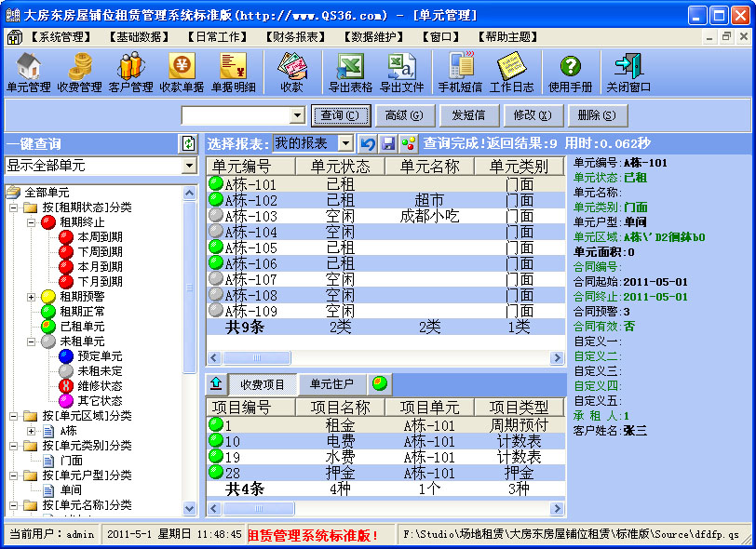This screenshot has height=549, width=756.
Task: Click upload arrow icon left of 收费项目 tab
Action: pos(216,384)
